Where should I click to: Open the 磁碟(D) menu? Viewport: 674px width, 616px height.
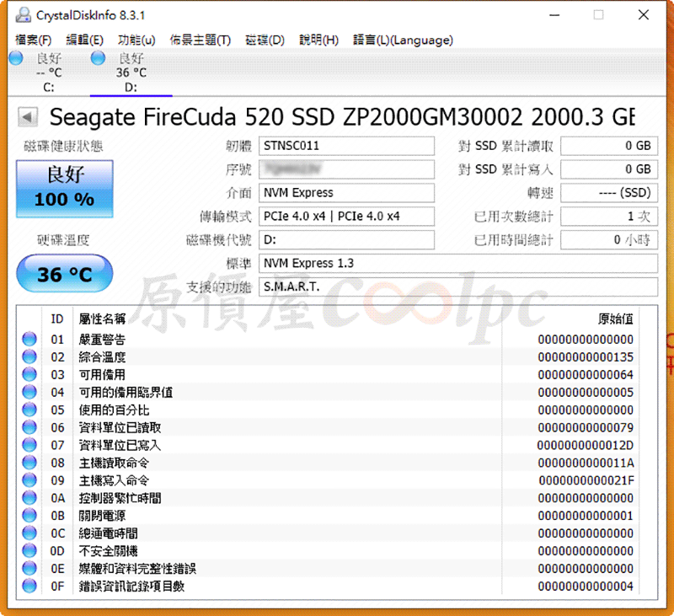click(x=265, y=40)
